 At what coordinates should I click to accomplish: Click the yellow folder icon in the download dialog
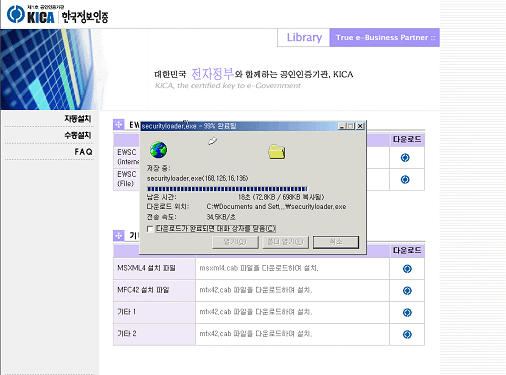tap(276, 152)
